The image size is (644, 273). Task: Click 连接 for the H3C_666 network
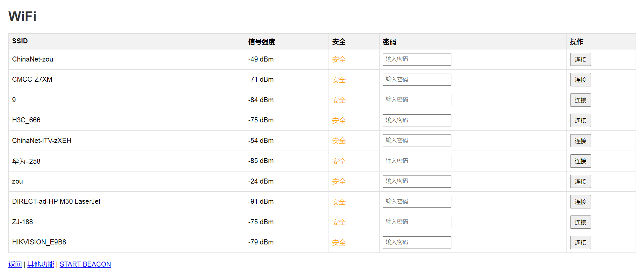(580, 120)
